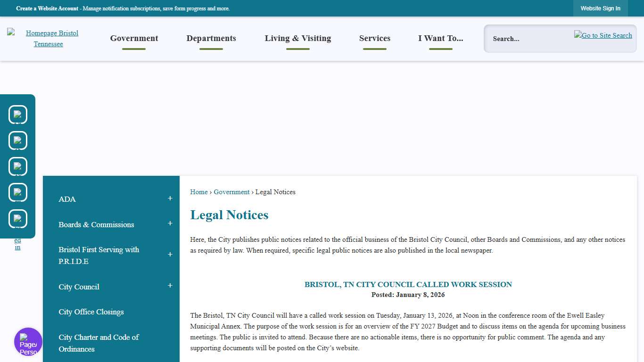Select City Office Closings in sidebar

[91, 312]
